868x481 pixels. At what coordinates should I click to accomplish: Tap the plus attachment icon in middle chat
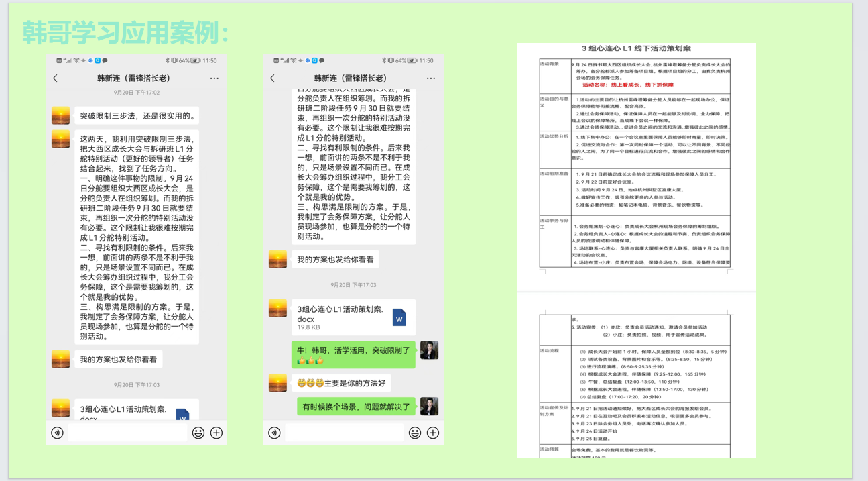433,433
